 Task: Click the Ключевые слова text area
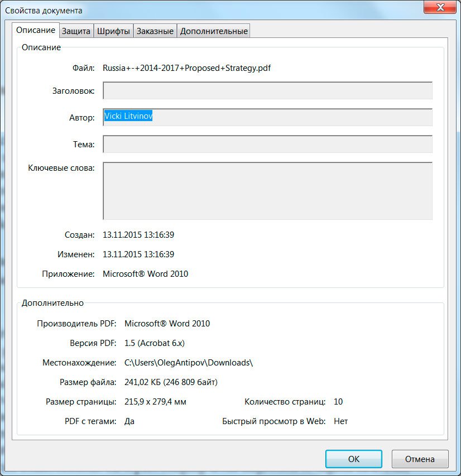(267, 191)
